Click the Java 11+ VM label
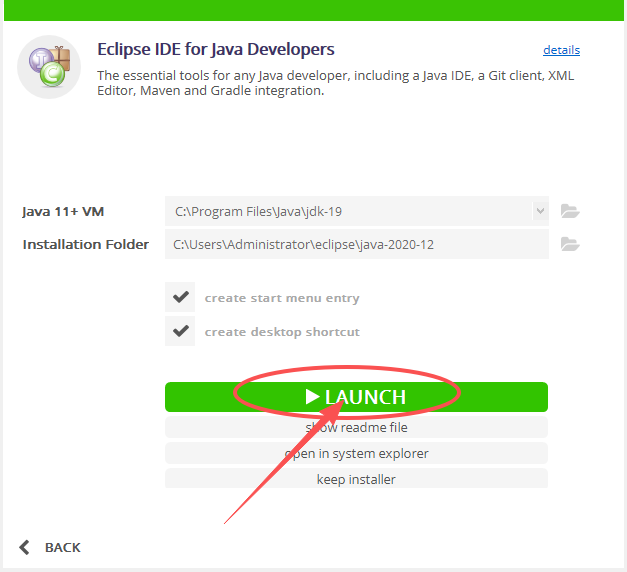 63,211
